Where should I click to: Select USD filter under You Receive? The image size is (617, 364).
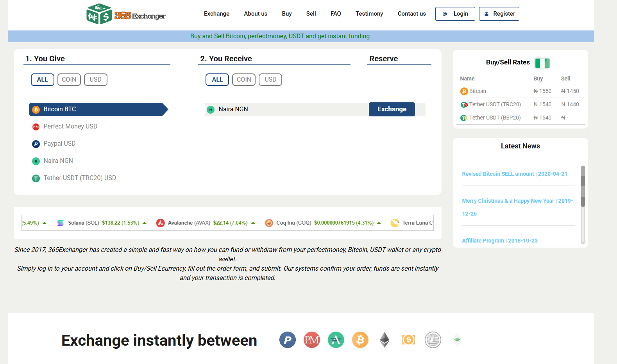coord(270,80)
